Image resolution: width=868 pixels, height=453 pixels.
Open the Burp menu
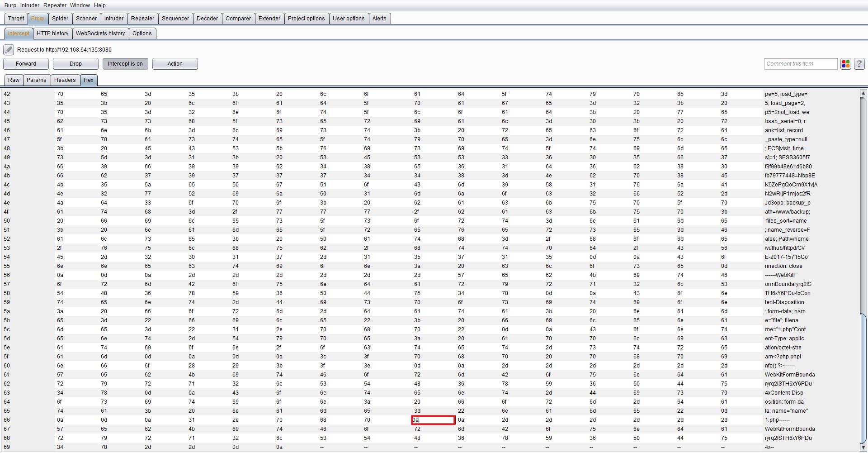(x=10, y=5)
